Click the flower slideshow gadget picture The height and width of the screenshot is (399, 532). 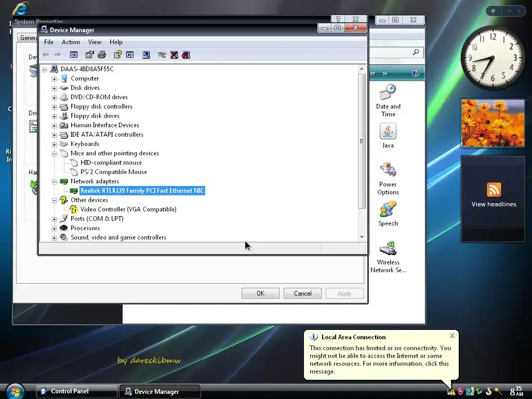(x=493, y=123)
